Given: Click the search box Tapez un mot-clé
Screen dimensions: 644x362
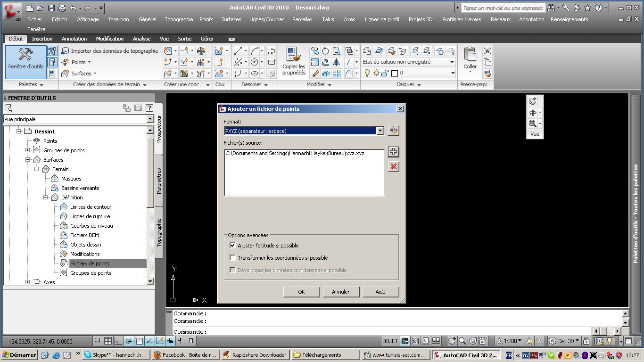Looking at the screenshot, I should (503, 8).
